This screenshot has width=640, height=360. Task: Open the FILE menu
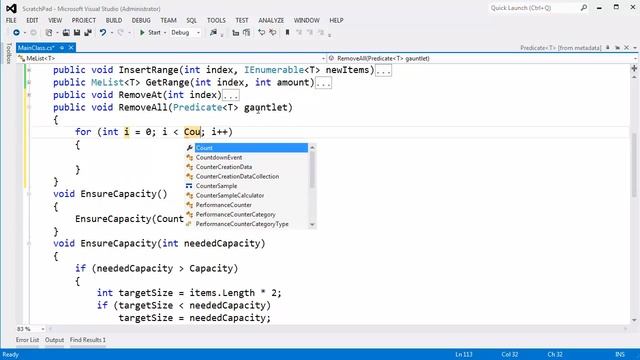[x=11, y=20]
